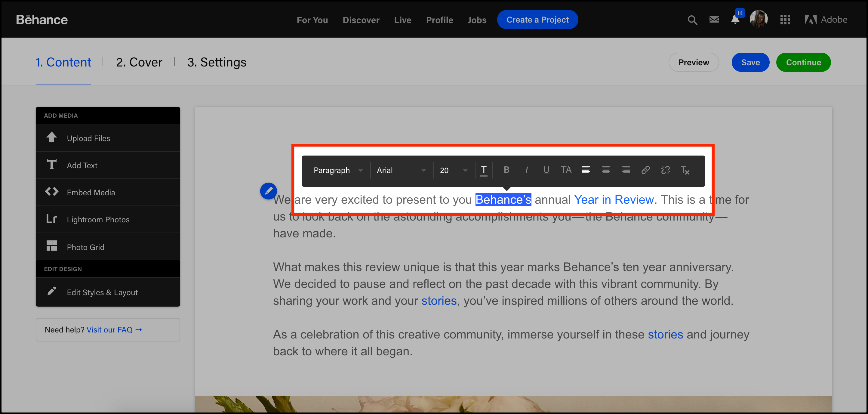Align text center
The height and width of the screenshot is (414, 868).
click(606, 170)
